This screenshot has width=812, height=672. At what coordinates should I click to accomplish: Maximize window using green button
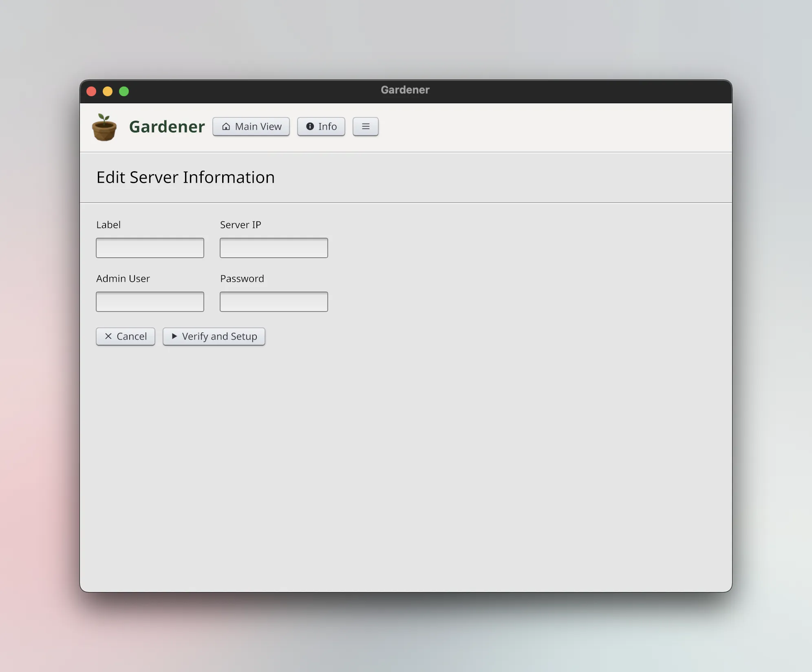(x=124, y=91)
